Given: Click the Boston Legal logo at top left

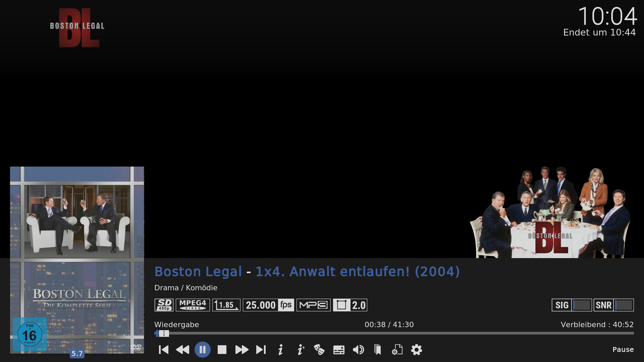Looking at the screenshot, I should click(77, 27).
